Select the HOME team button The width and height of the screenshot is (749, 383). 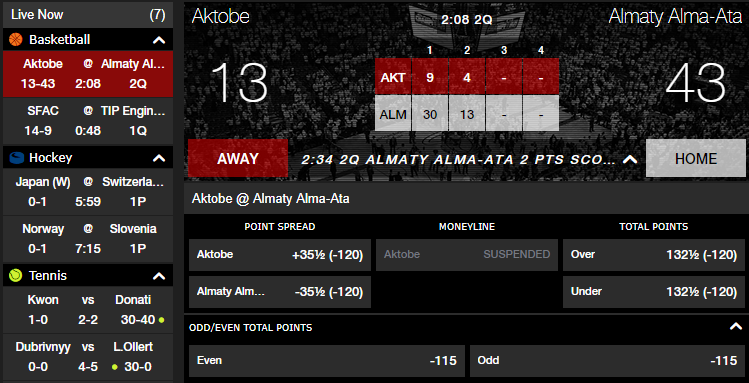tap(696, 159)
